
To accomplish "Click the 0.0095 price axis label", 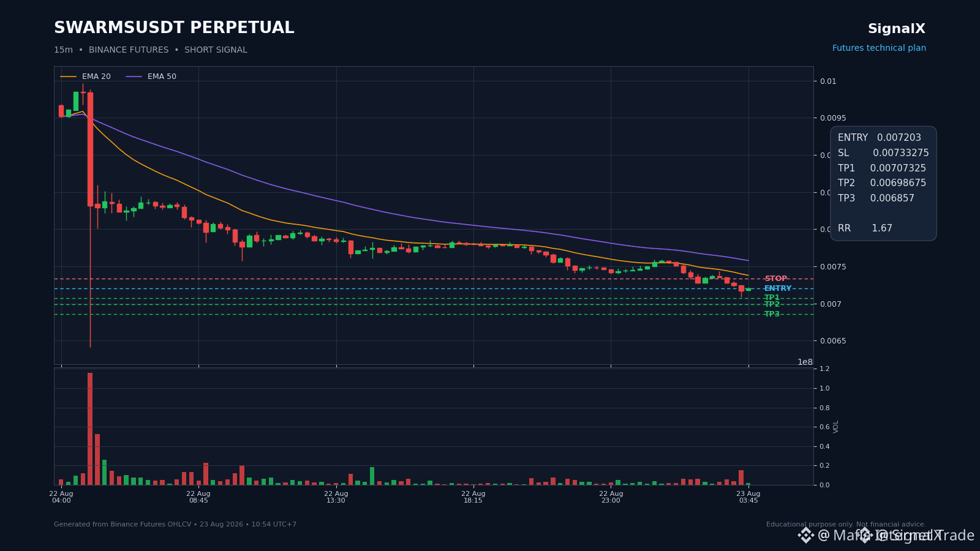I will coord(832,118).
